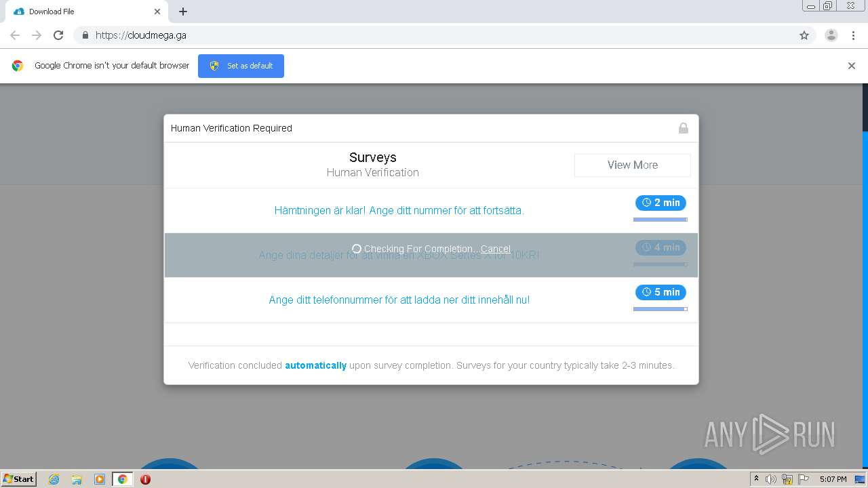This screenshot has width=868, height=488.
Task: Open the Action Center flag icon
Action: coord(804,479)
